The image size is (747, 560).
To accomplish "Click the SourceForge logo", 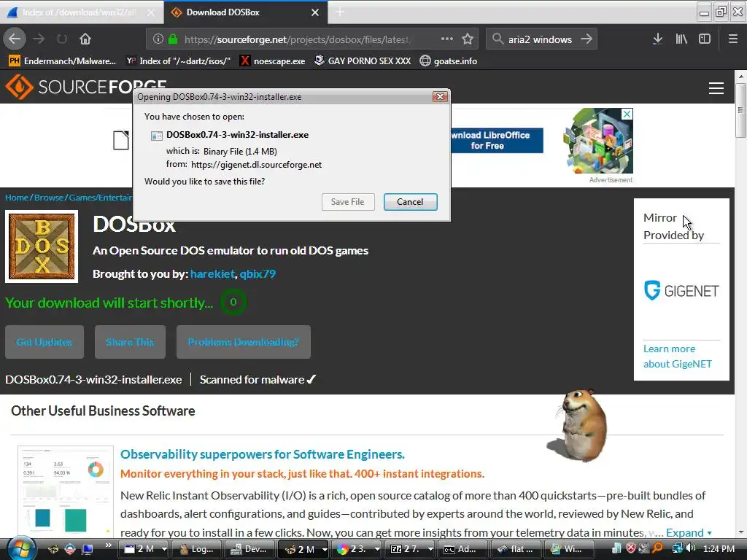I will tap(85, 87).
